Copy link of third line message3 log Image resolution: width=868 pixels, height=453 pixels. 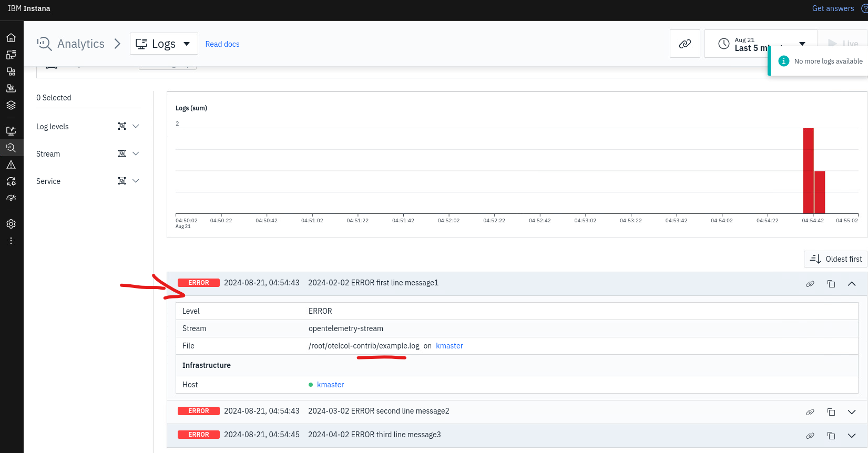pyautogui.click(x=810, y=436)
